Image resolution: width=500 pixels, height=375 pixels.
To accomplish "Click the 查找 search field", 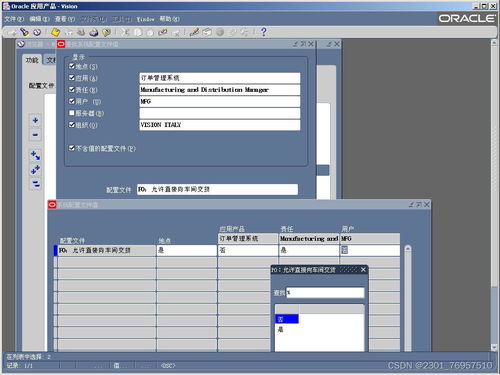I will click(x=325, y=293).
